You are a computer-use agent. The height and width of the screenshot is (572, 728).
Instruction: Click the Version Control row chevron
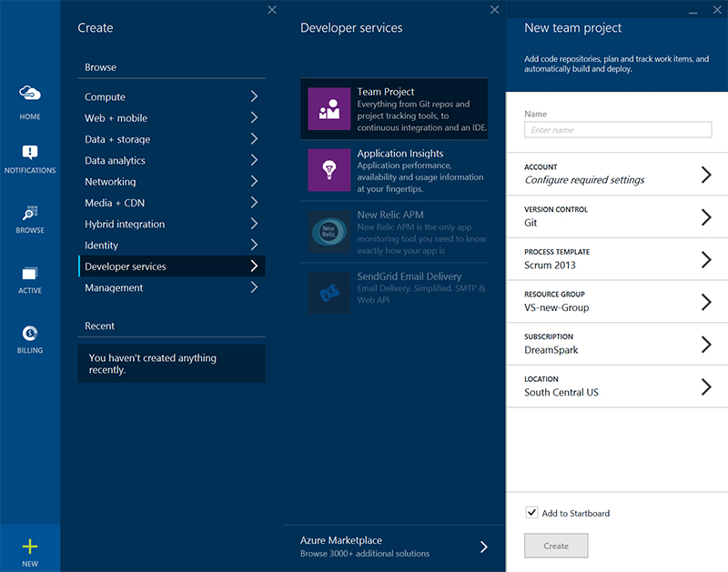706,216
